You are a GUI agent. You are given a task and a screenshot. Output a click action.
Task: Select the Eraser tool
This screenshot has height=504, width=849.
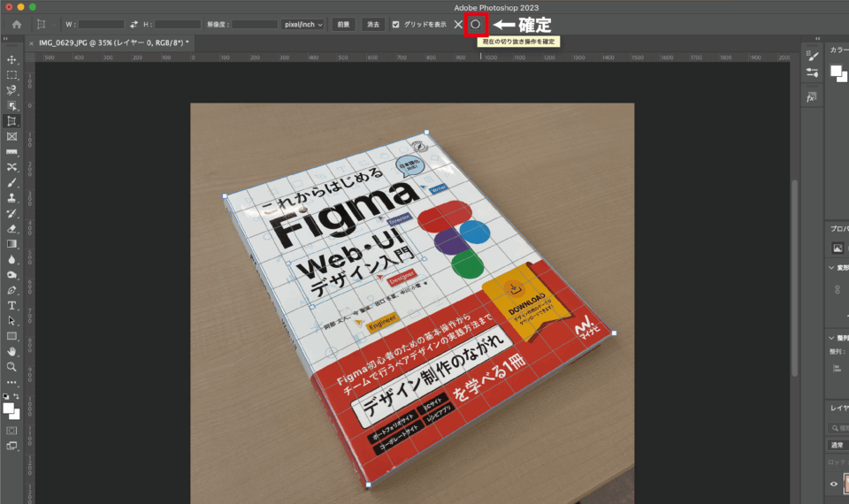pyautogui.click(x=11, y=228)
